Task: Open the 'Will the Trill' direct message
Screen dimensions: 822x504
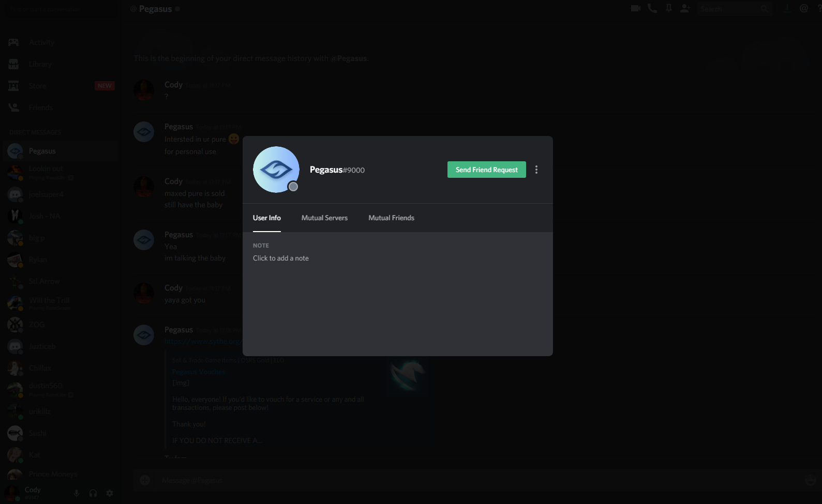Action: (x=61, y=303)
